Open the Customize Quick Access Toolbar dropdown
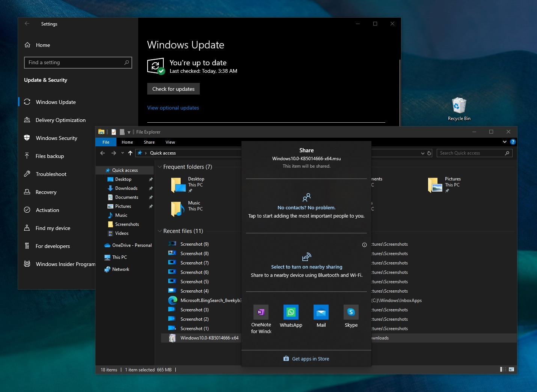This screenshot has height=392, width=537. pyautogui.click(x=129, y=132)
